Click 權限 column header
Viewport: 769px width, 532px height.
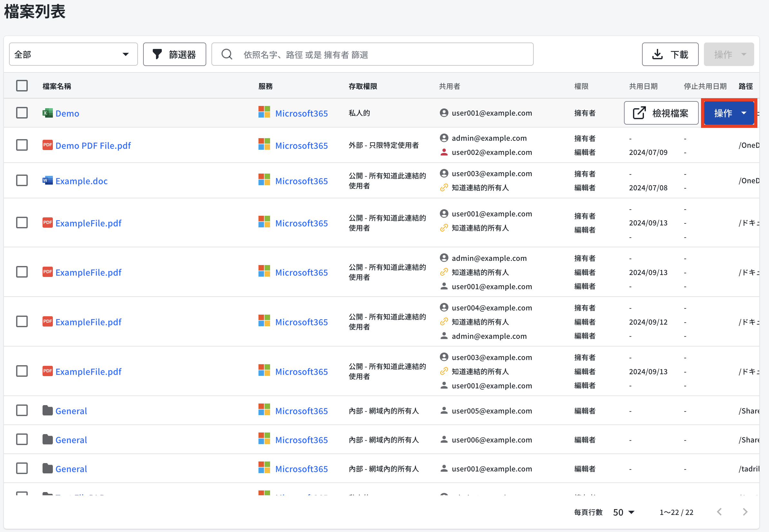[581, 86]
